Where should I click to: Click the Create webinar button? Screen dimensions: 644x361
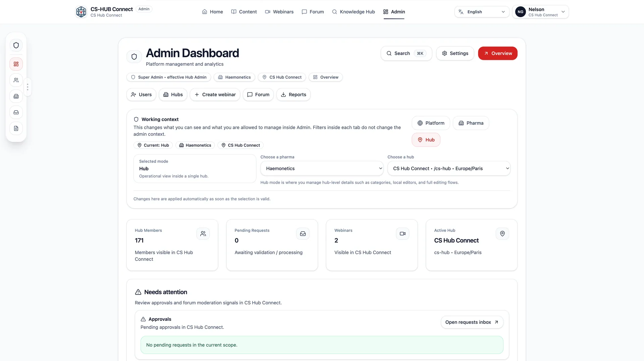pos(215,95)
